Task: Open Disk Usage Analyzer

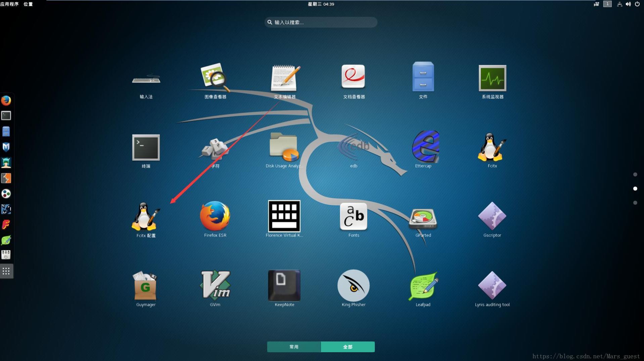Action: pos(284,150)
